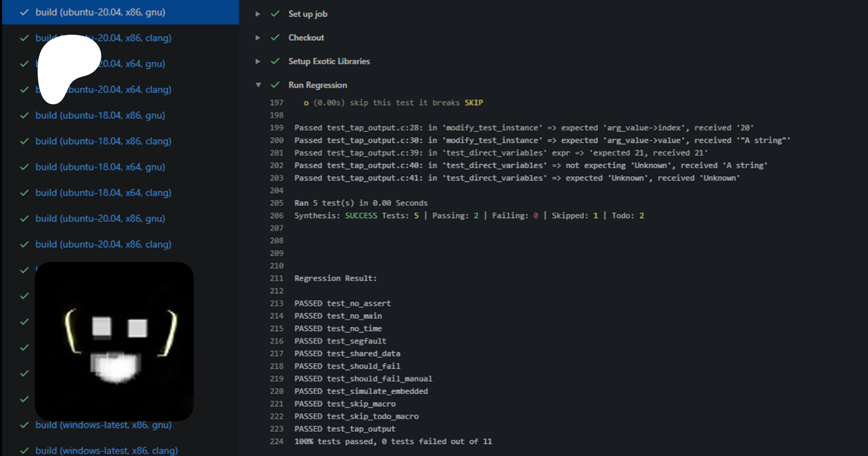Expand the Checkout step triangle
868x456 pixels.
[258, 38]
